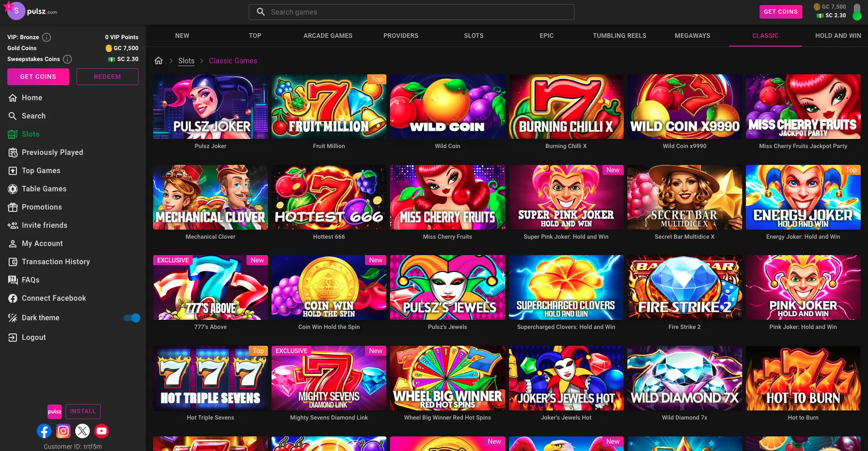The image size is (868, 451).
Task: Open the Transaction History icon
Action: click(13, 262)
